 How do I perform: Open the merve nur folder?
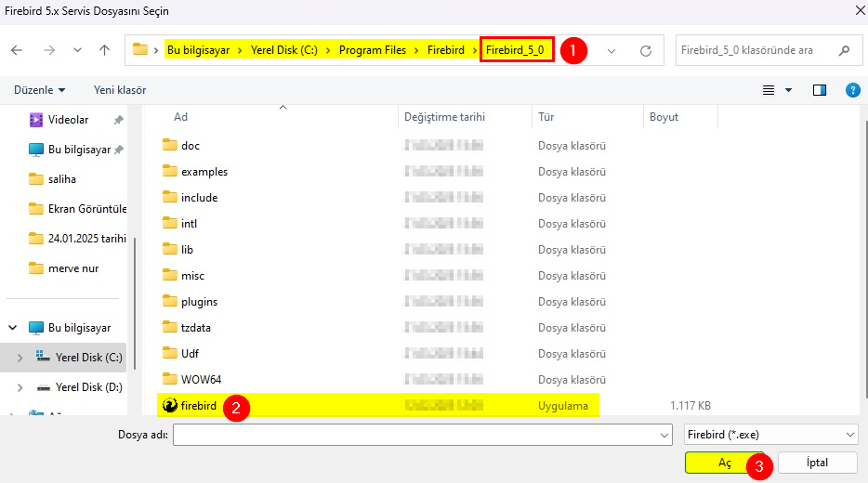pyautogui.click(x=63, y=268)
